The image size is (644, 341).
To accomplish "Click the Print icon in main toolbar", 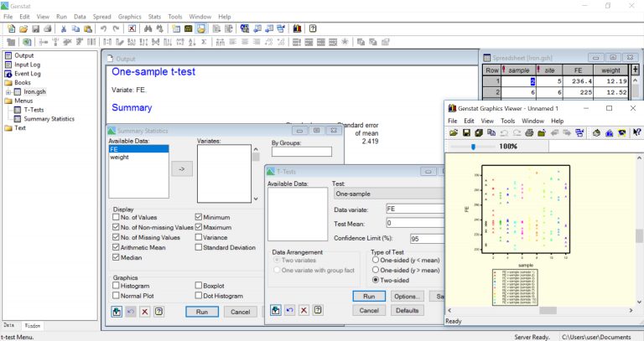I will point(48,28).
